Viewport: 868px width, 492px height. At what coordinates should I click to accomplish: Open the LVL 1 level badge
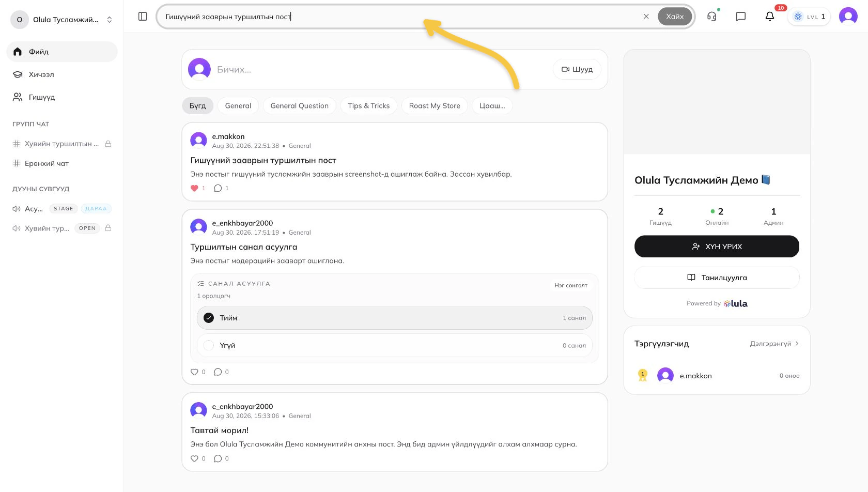[x=809, y=17]
